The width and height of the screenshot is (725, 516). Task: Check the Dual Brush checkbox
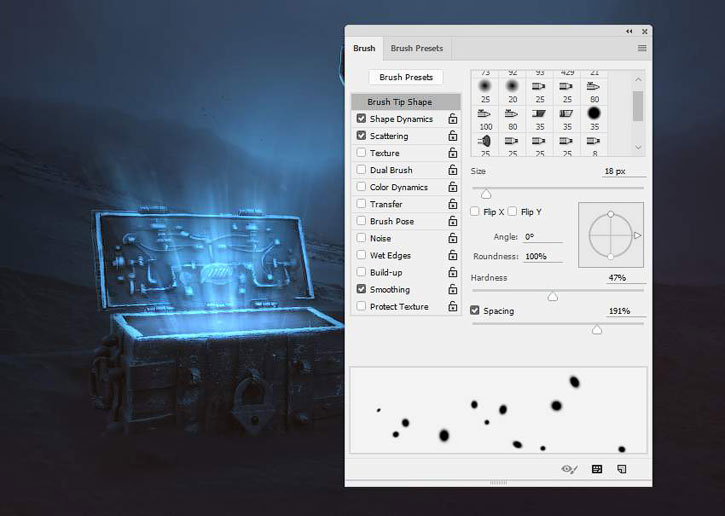pyautogui.click(x=361, y=170)
